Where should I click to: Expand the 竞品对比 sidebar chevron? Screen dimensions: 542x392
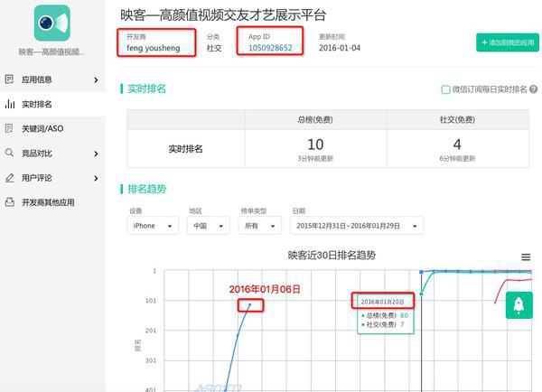tap(96, 154)
